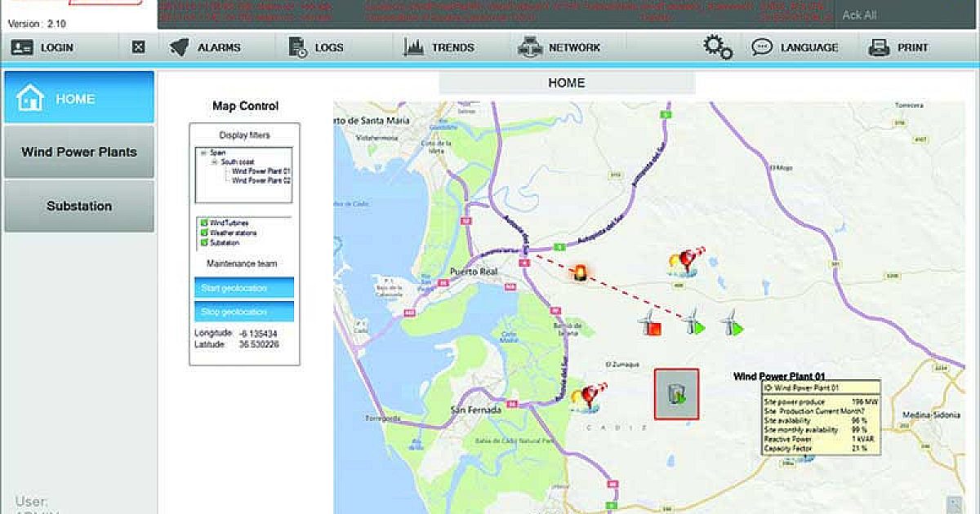The image size is (980, 514).
Task: Click the Medina-Sidonia label on map
Action: coord(931,414)
